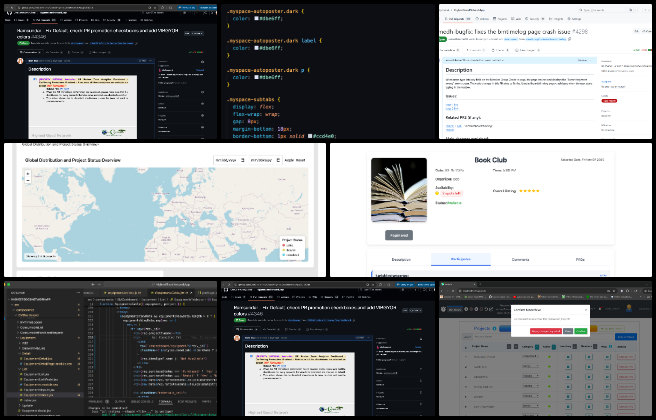Click the gear logo in the projects app header
The height and width of the screenshot is (420, 656).
pyautogui.click(x=444, y=309)
